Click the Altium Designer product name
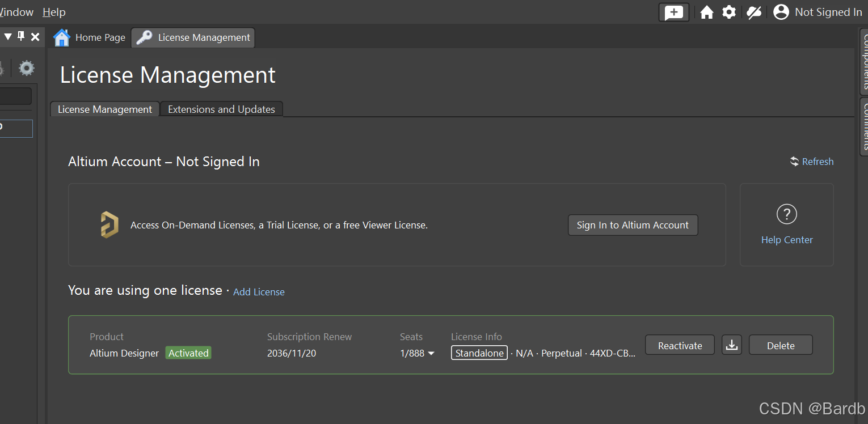868x424 pixels. 124,353
